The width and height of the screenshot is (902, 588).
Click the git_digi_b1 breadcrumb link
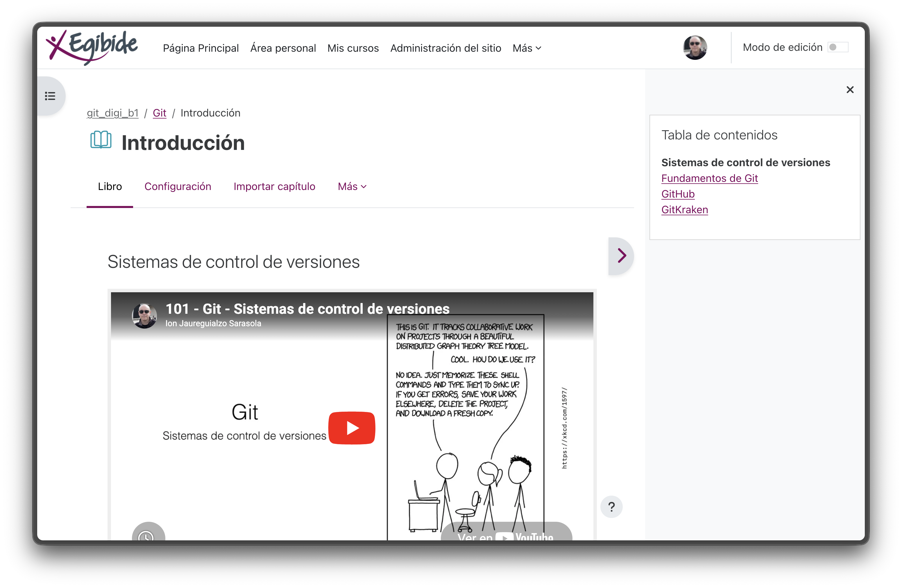coord(112,113)
